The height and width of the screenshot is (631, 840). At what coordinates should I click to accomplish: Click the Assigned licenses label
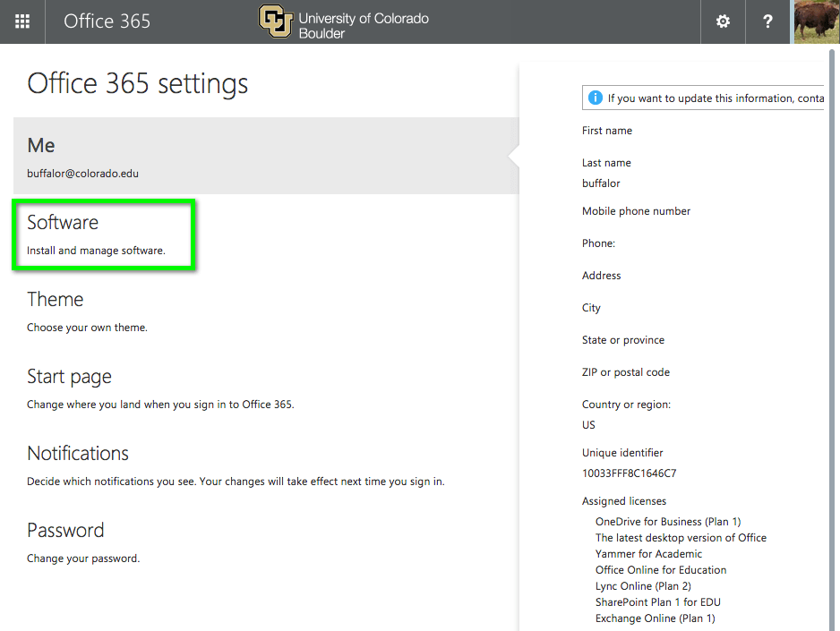click(x=624, y=501)
